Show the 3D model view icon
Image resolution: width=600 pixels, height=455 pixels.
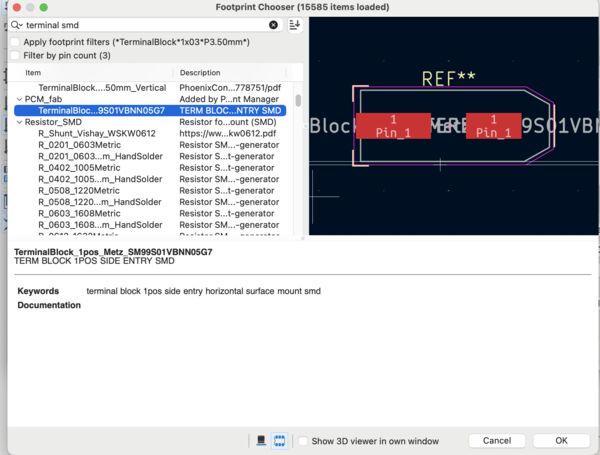(261, 441)
